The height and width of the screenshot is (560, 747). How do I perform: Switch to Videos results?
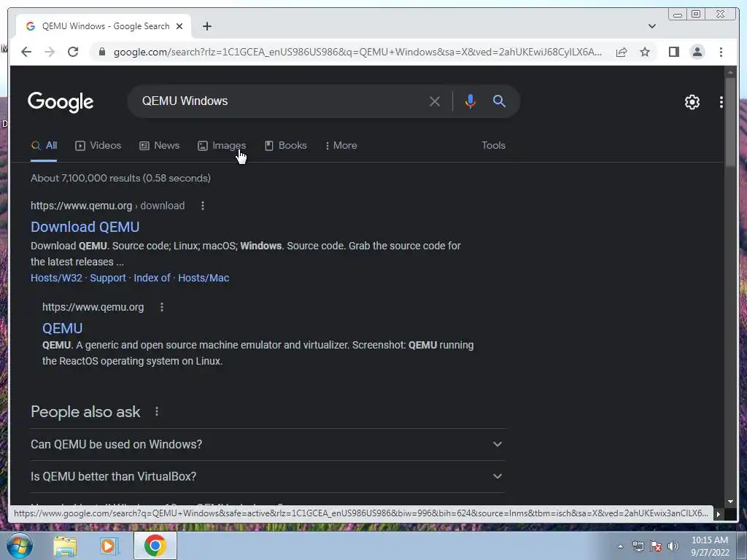[98, 146]
